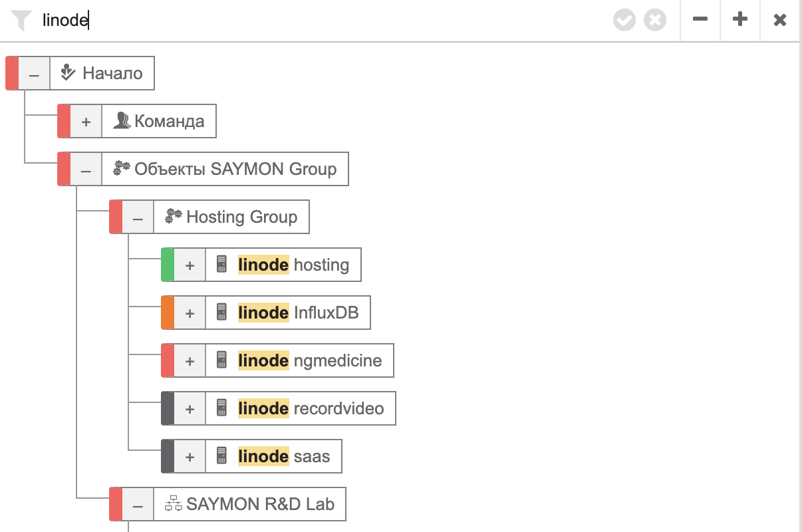Click server icon of linode InfluxDB
This screenshot has height=532, width=802.
pos(222,312)
